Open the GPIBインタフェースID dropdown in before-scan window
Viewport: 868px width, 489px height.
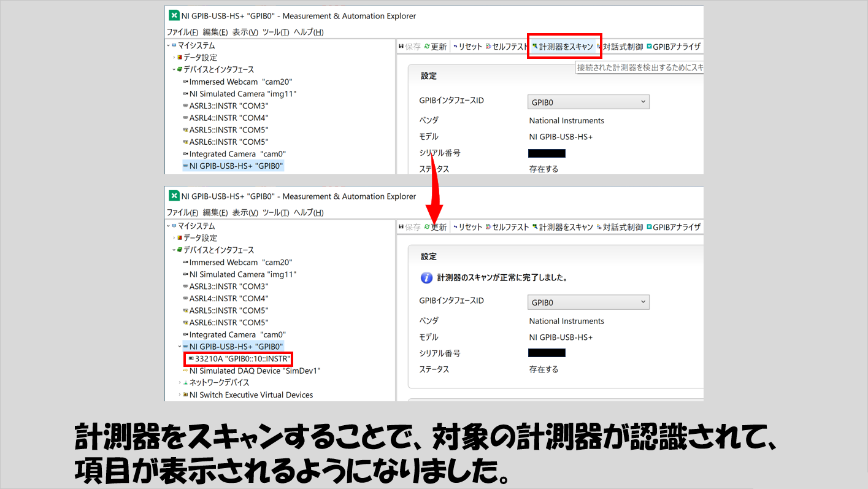pyautogui.click(x=588, y=102)
